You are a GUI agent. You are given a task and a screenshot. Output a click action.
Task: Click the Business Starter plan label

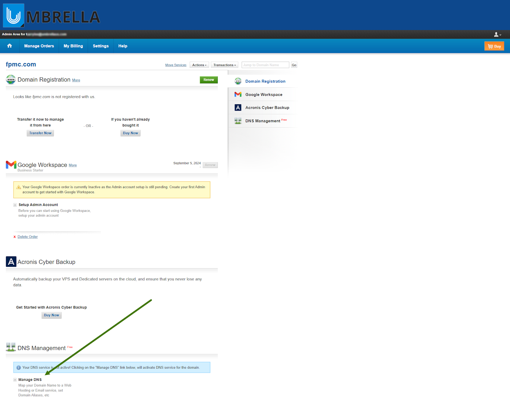[30, 170]
